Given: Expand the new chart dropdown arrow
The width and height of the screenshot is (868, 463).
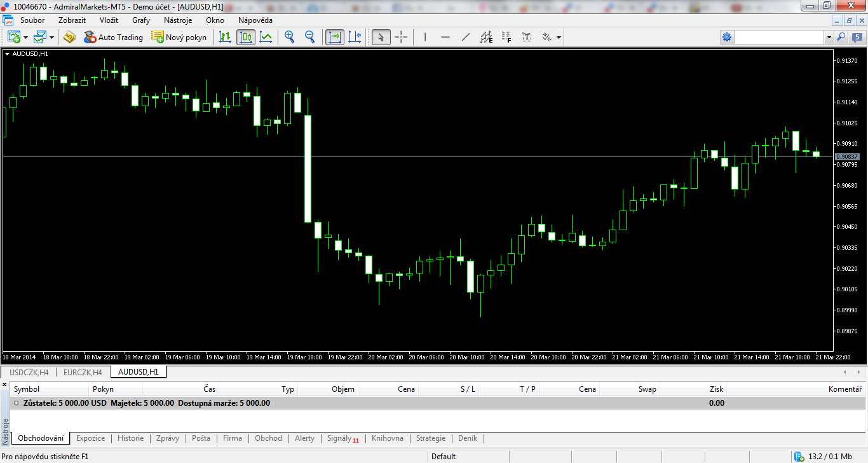Looking at the screenshot, I should click(x=26, y=38).
